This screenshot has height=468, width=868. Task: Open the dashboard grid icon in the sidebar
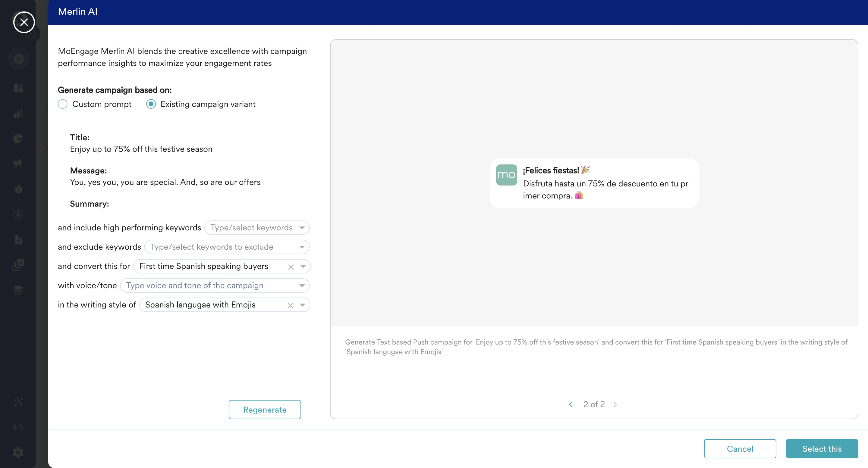(x=18, y=88)
